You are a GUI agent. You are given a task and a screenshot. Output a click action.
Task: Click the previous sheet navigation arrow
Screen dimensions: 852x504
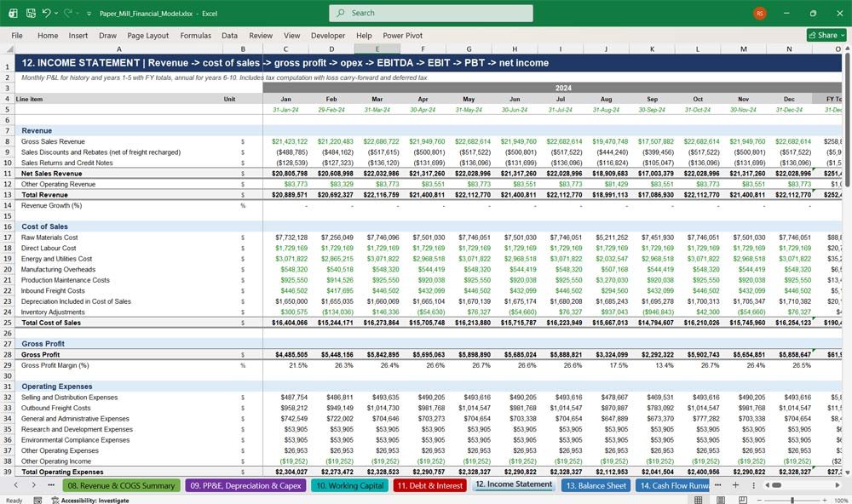click(15, 485)
